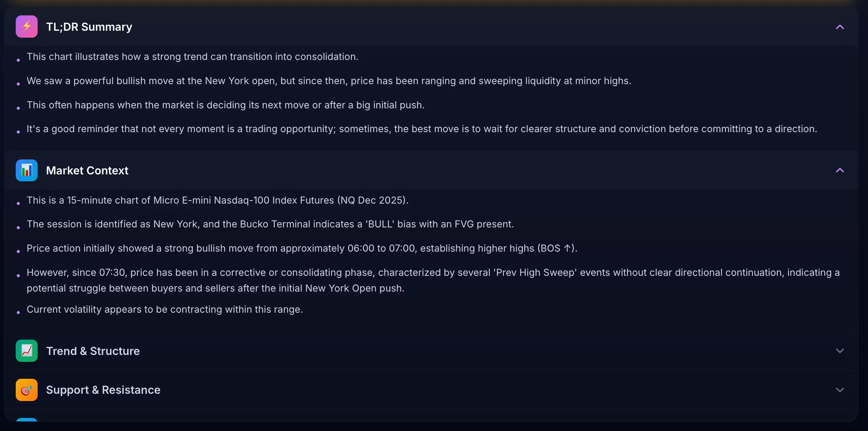
Task: Click the orange target Support & Resistance icon
Action: (27, 390)
